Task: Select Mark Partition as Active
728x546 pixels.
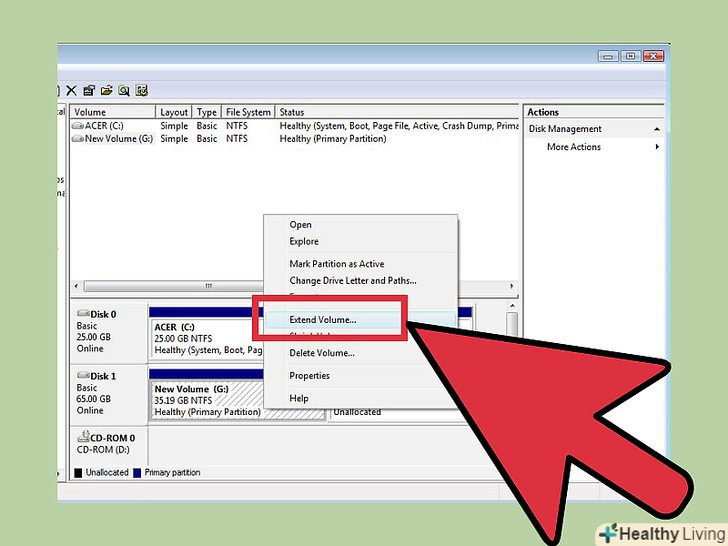Action: tap(337, 264)
